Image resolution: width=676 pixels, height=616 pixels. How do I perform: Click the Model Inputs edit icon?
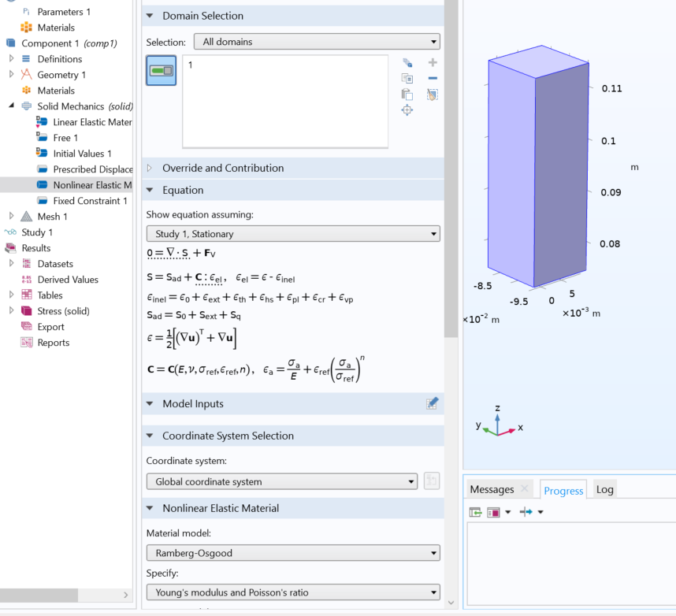pyautogui.click(x=432, y=403)
